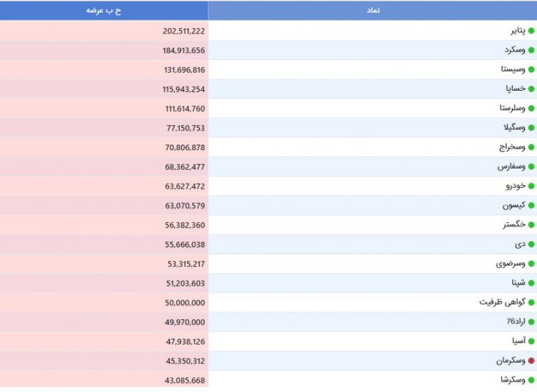The image size is (537, 392).
Task: Select the وسگیلا symbol name
Action: pyautogui.click(x=514, y=128)
